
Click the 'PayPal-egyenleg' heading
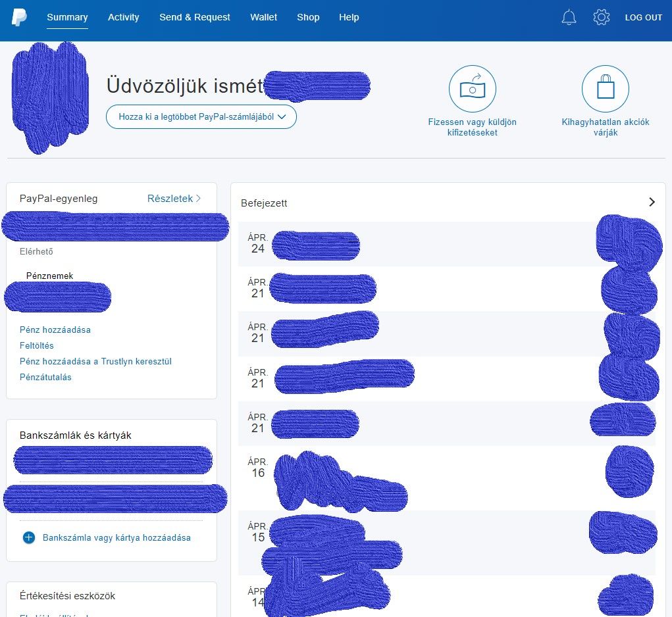(59, 199)
